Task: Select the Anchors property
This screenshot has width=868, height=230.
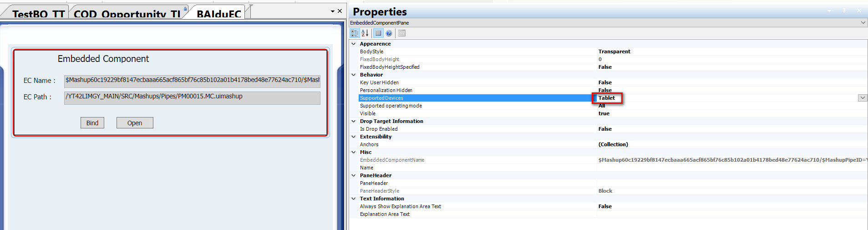Action: [x=369, y=144]
